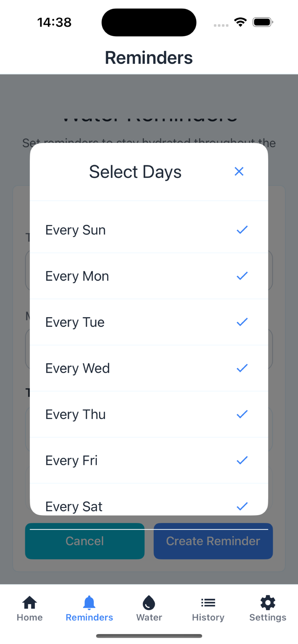Viewport: 298px width, 644px height.
Task: Toggle the Every Wed checkmark
Action: [x=242, y=368]
